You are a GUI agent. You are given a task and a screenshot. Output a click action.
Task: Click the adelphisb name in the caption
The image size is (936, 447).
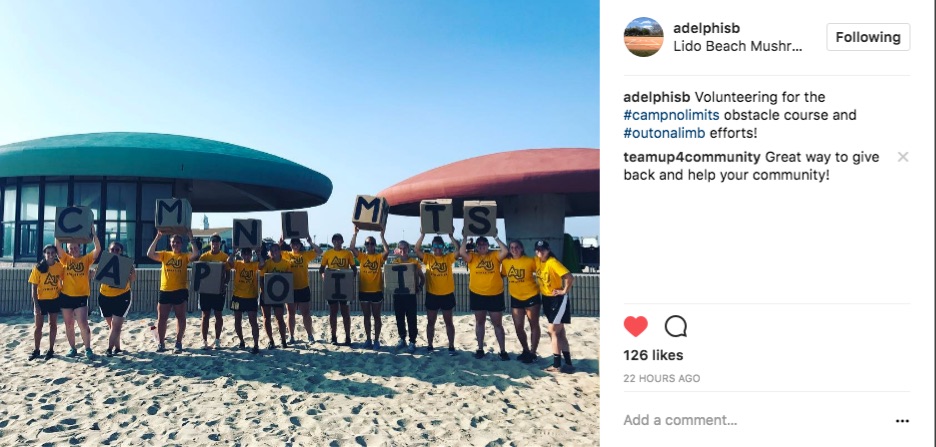click(657, 97)
